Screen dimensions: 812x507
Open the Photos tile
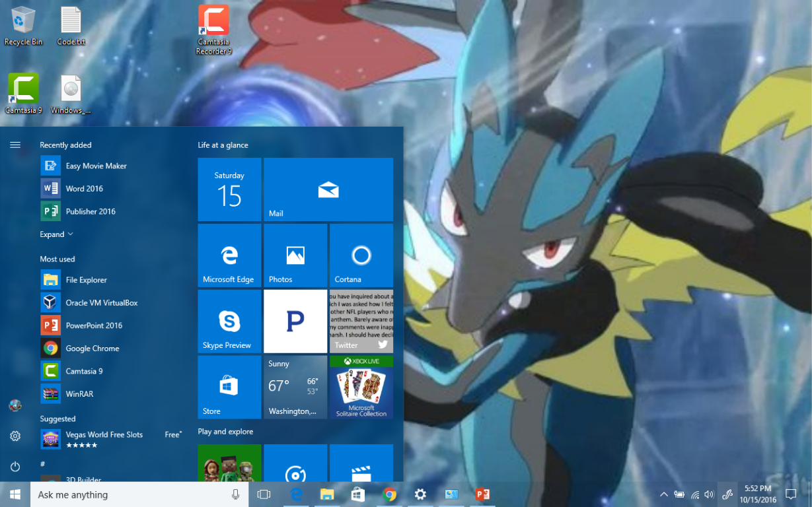pos(295,255)
